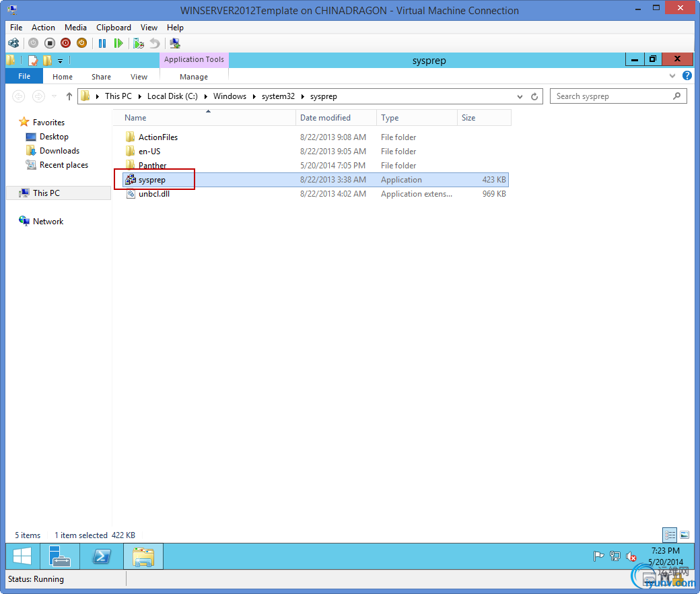Viewport: 700px width, 594px height.
Task: Sort files by the Type column
Action: (417, 118)
